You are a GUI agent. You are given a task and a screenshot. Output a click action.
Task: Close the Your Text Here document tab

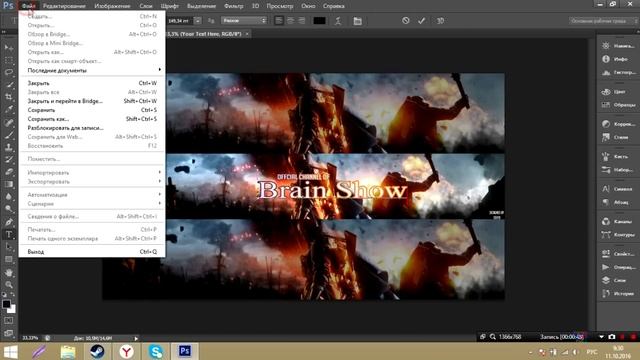[247, 34]
